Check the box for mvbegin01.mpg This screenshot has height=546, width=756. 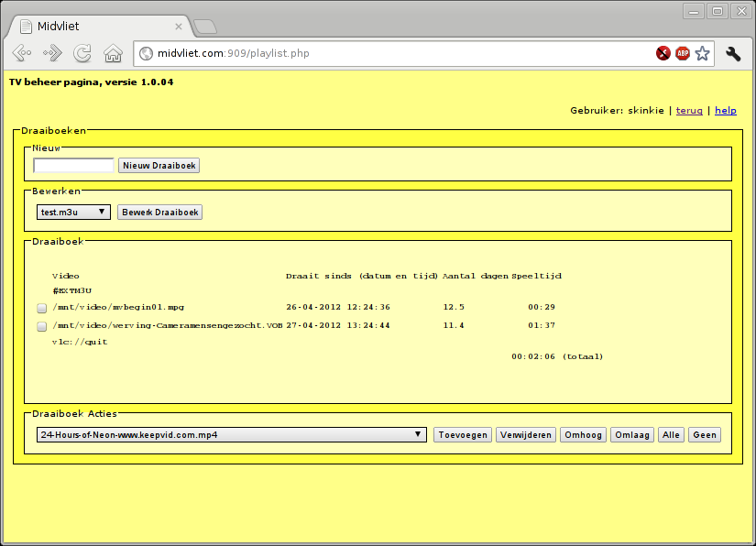point(42,308)
